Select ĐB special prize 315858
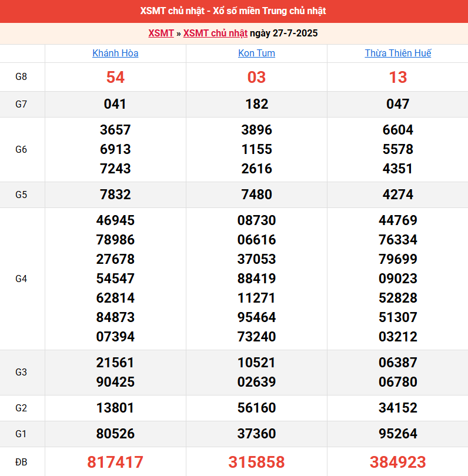 pyautogui.click(x=256, y=462)
